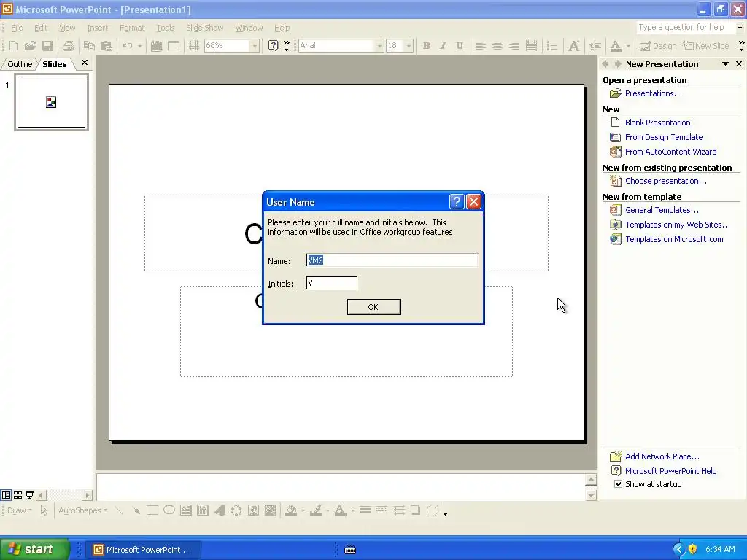
Task: Click the Insert WordArt icon
Action: coord(220,510)
